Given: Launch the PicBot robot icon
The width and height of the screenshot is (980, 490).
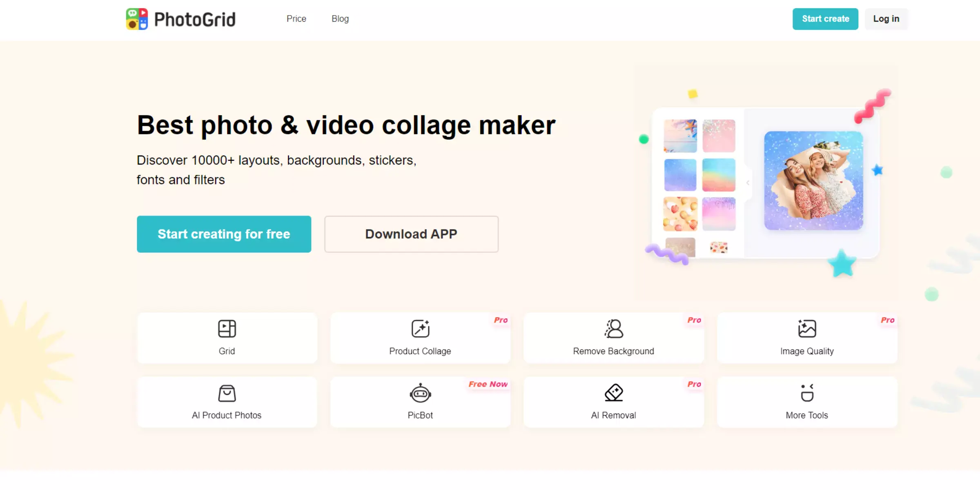Looking at the screenshot, I should click(x=420, y=393).
